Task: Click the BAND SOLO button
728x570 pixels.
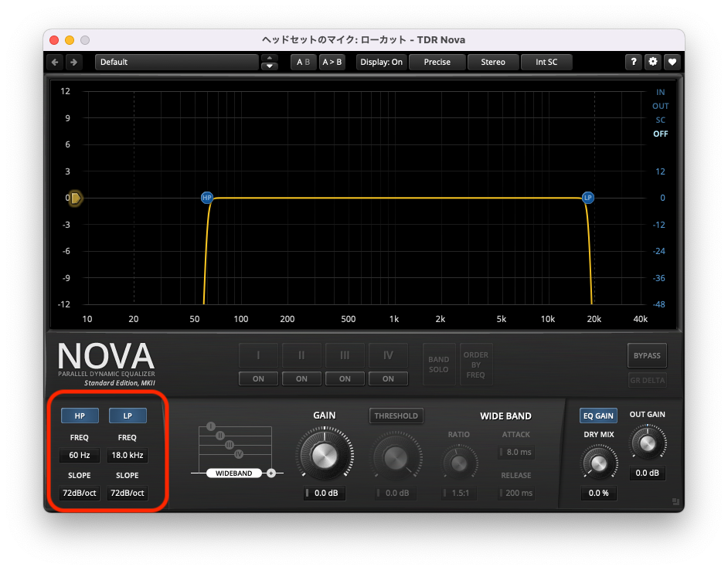Action: coord(439,365)
